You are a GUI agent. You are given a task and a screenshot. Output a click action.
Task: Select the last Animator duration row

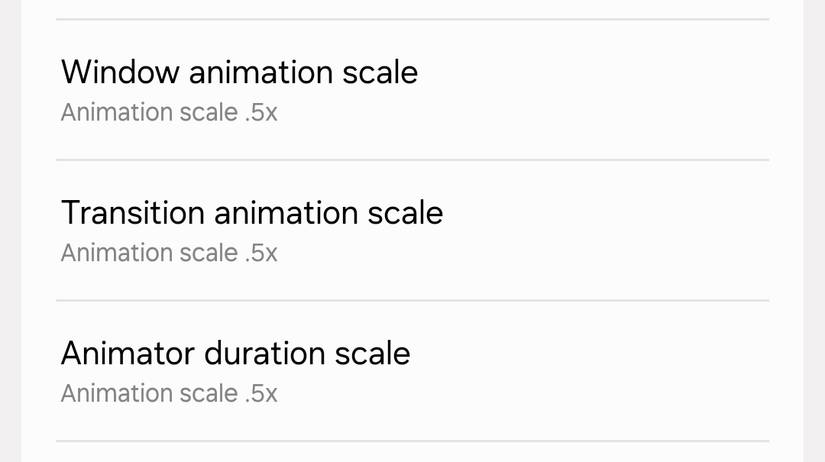tap(412, 372)
